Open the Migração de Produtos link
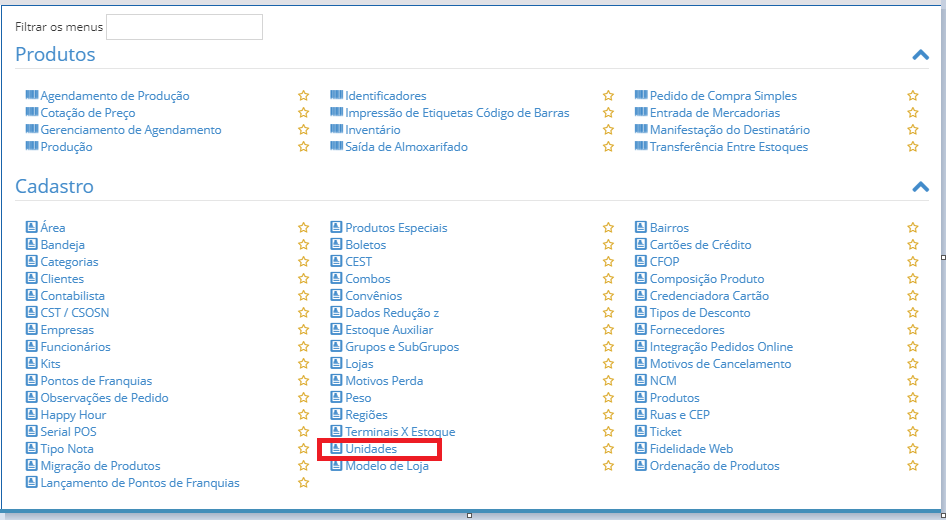This screenshot has height=520, width=946. click(x=100, y=466)
